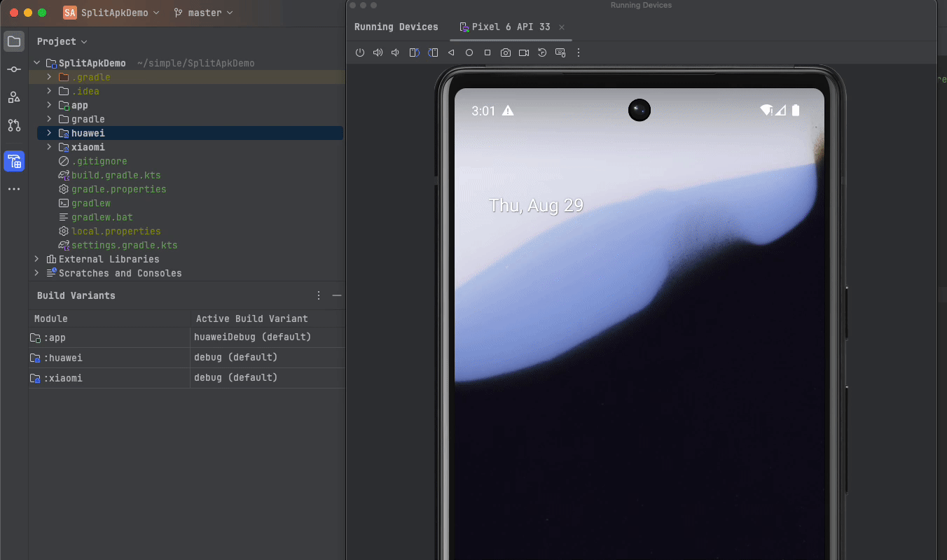The height and width of the screenshot is (560, 947).
Task: Select the local.properties file
Action: [x=116, y=231]
